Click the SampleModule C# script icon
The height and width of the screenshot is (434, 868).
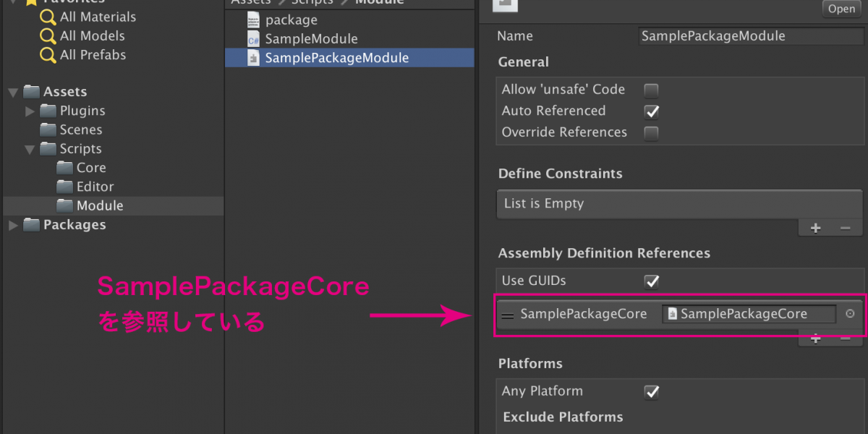[x=253, y=39]
